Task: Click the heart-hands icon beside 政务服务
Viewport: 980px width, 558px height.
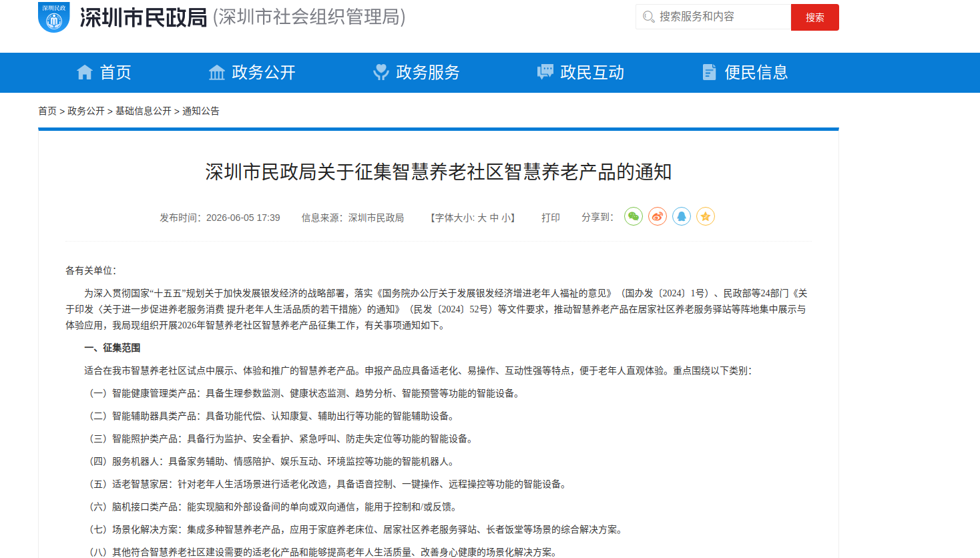Action: point(381,72)
